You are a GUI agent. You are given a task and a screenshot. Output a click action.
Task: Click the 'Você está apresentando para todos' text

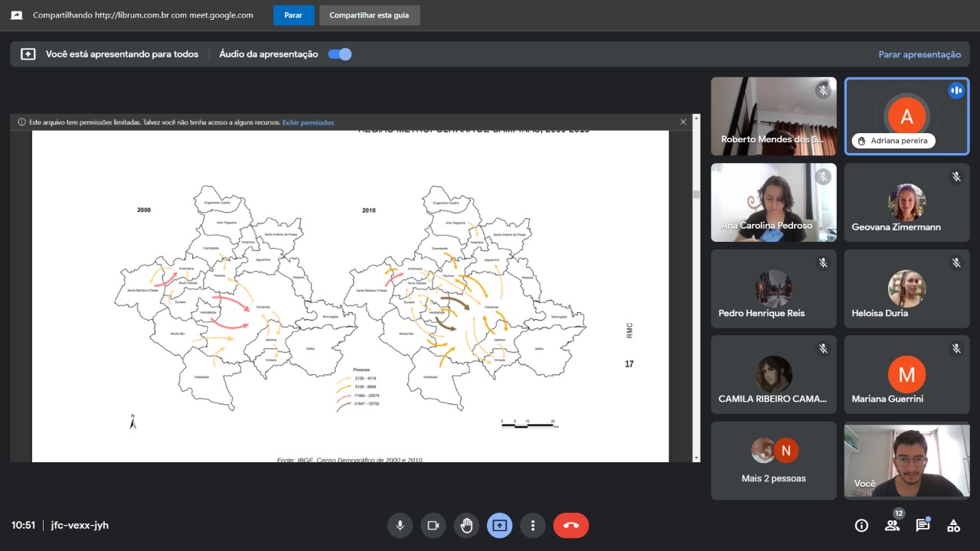pos(122,54)
